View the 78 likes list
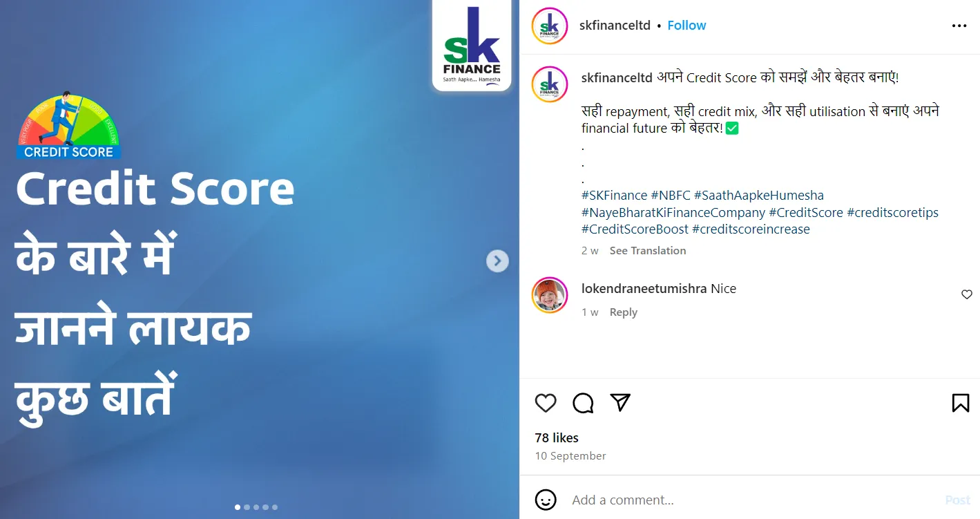Image resolution: width=980 pixels, height=519 pixels. coord(557,437)
